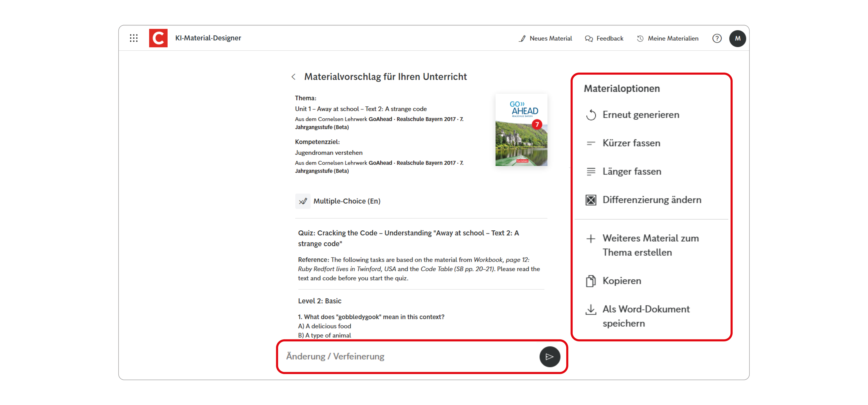Open the help question mark icon
868x405 pixels.
(x=717, y=38)
